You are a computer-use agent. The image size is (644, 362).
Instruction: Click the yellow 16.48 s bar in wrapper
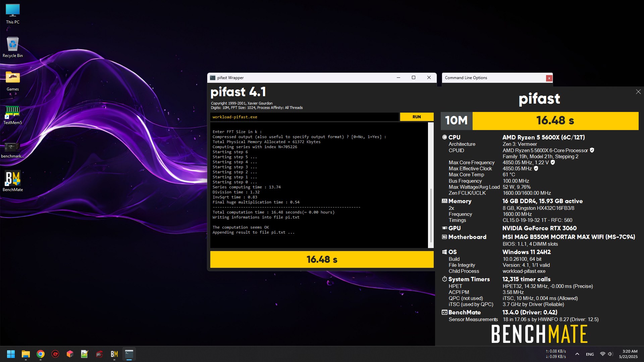tap(322, 259)
